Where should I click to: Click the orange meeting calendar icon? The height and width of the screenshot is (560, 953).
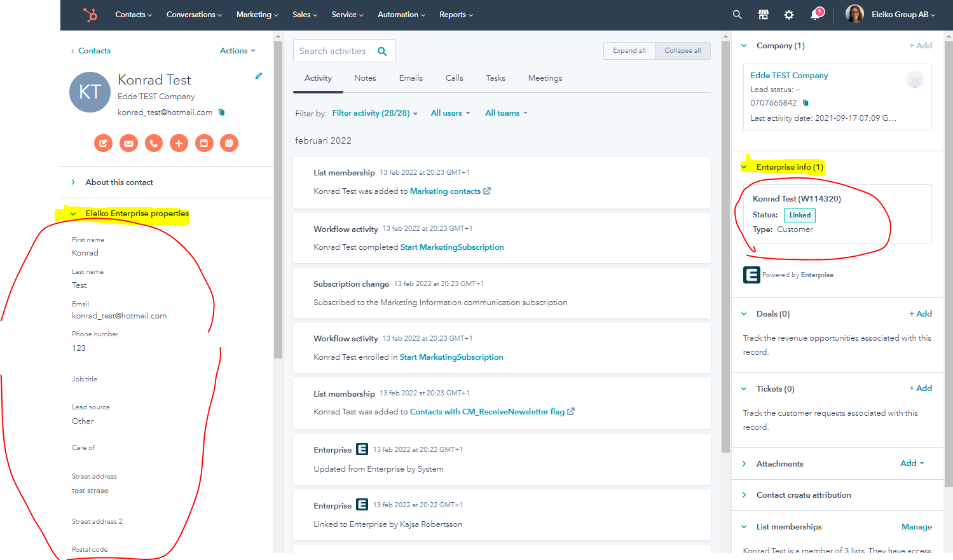[229, 143]
